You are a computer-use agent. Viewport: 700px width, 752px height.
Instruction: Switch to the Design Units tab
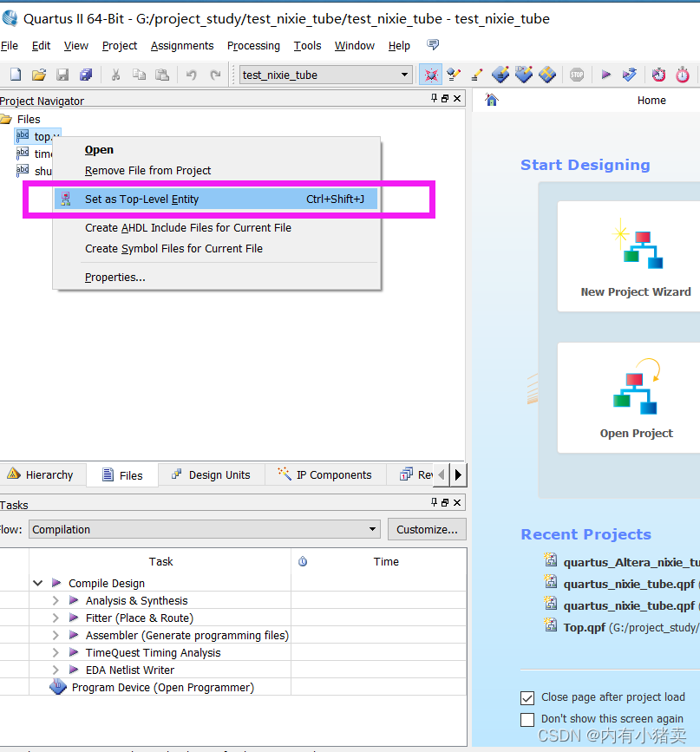point(212,474)
